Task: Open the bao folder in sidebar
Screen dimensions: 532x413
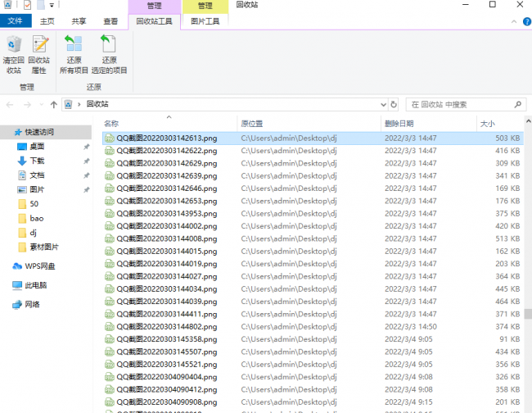Action: click(36, 219)
